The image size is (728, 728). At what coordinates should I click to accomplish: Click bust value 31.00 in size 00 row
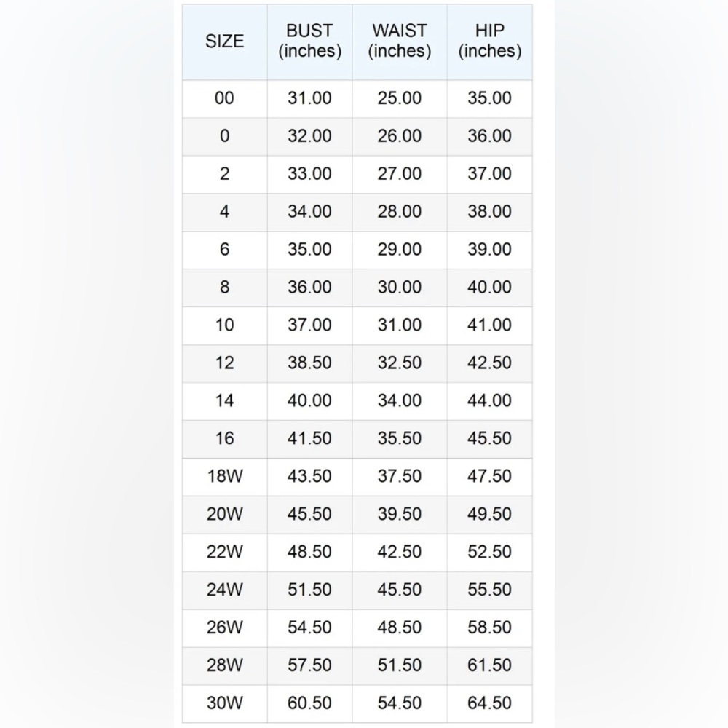tap(309, 98)
